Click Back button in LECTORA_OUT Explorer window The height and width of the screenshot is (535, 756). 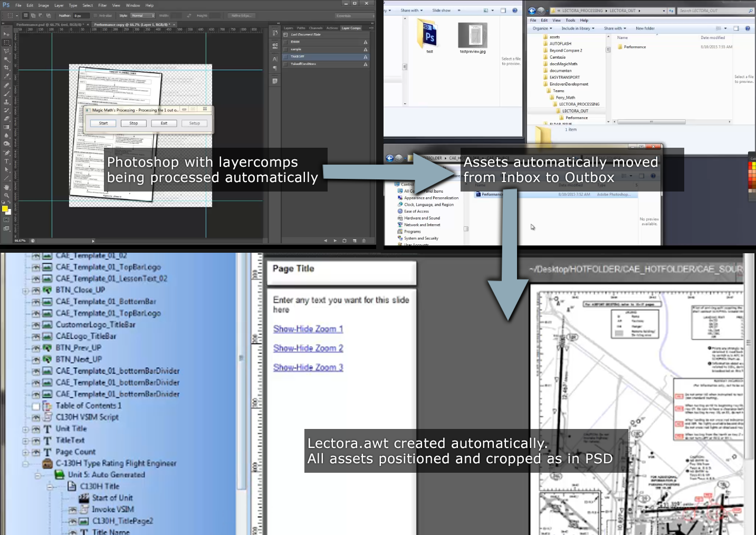532,11
